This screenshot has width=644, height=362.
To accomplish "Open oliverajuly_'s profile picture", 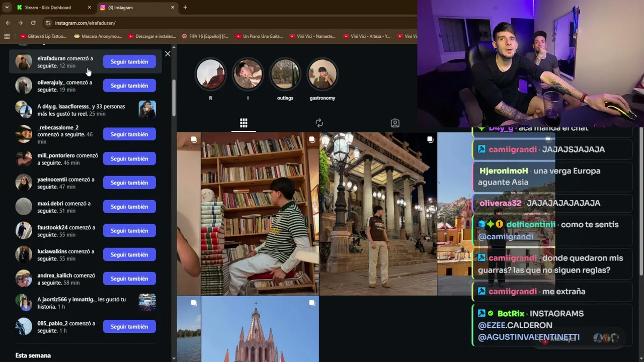I will tap(24, 86).
